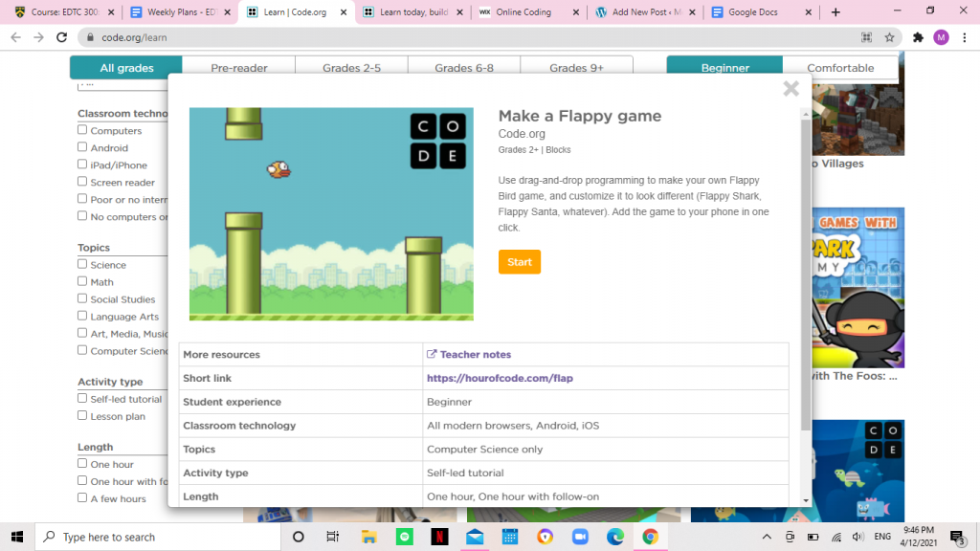Image resolution: width=980 pixels, height=551 pixels.
Task: Close the Make a Flappy game dialog
Action: point(791,89)
